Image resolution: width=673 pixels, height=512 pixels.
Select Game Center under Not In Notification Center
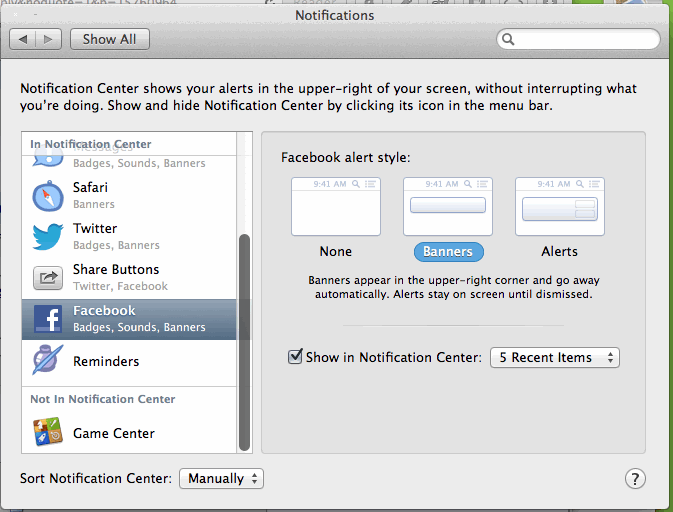coord(129,433)
